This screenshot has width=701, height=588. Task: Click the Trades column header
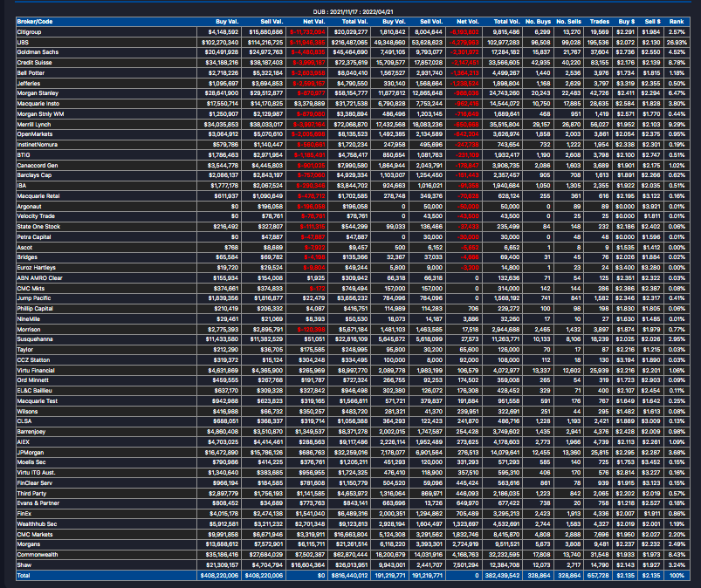(x=600, y=22)
